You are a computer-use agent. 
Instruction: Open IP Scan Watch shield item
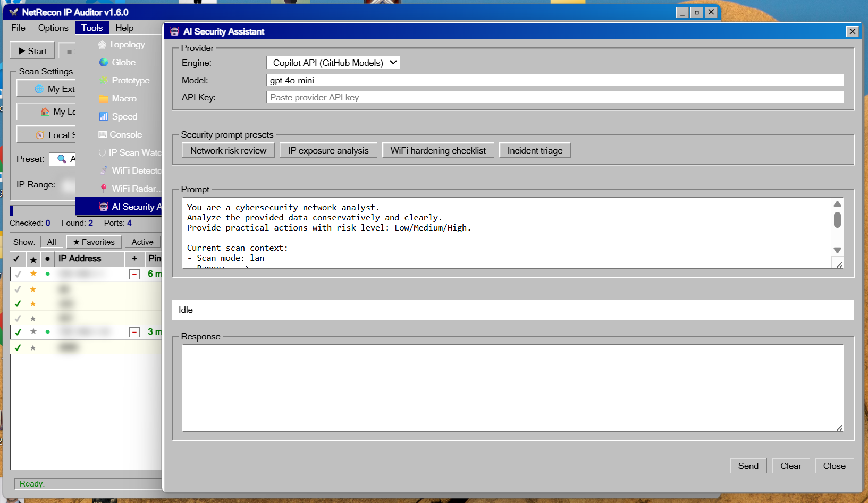(119, 153)
